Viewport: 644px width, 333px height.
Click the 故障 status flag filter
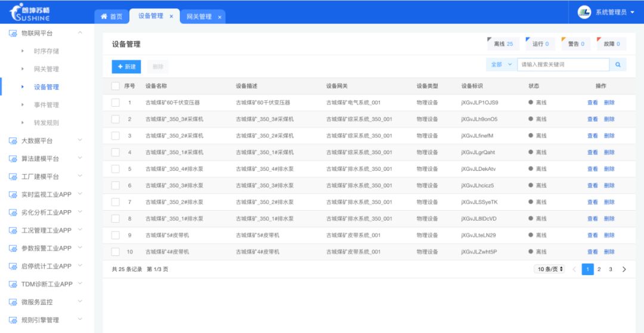coord(612,44)
